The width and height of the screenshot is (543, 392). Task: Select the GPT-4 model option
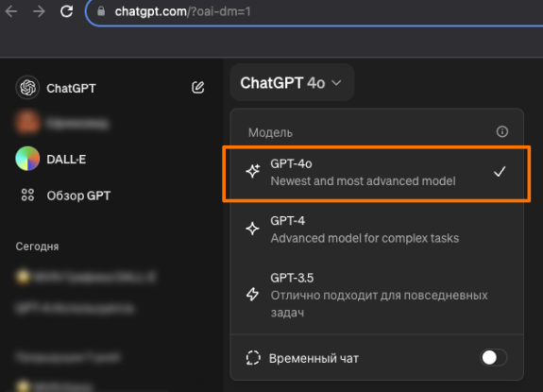tap(377, 230)
